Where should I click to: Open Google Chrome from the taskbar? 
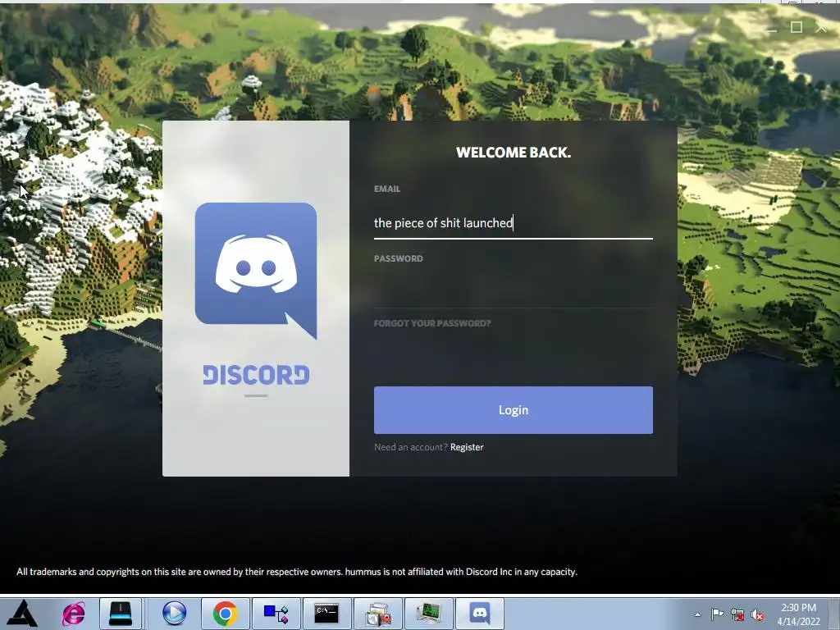[225, 614]
